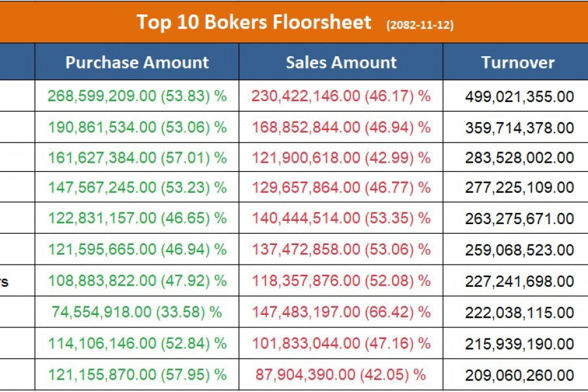Image resolution: width=588 pixels, height=392 pixels.
Task: Select the Purchase Amount column header
Action: pyautogui.click(x=137, y=63)
